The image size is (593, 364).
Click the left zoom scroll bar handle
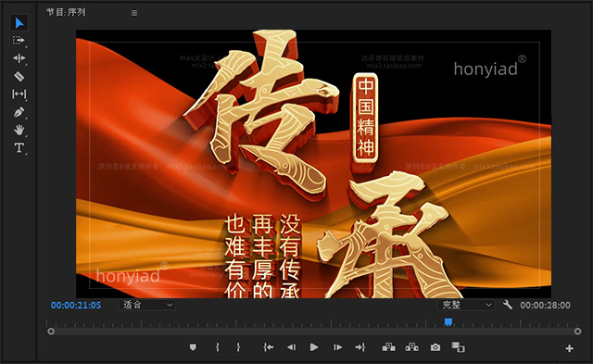pyautogui.click(x=51, y=332)
